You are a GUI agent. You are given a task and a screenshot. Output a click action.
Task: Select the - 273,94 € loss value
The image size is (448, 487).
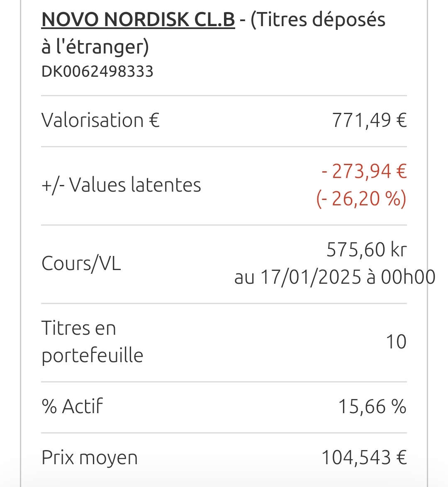[x=364, y=171]
